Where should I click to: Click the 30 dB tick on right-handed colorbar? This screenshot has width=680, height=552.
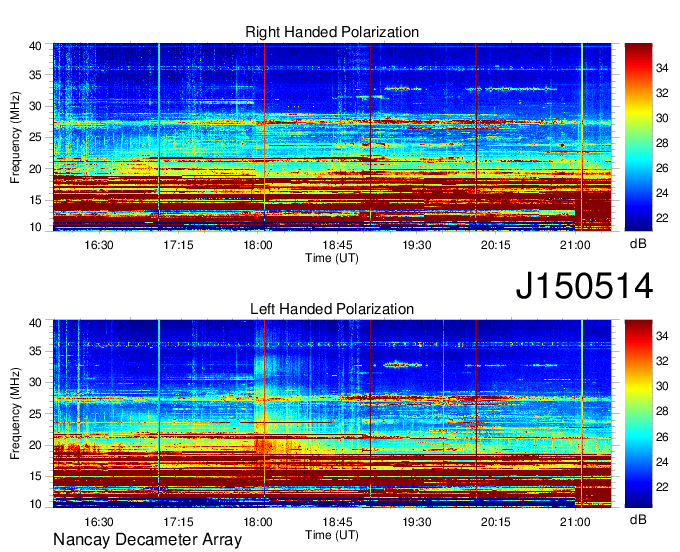662,118
